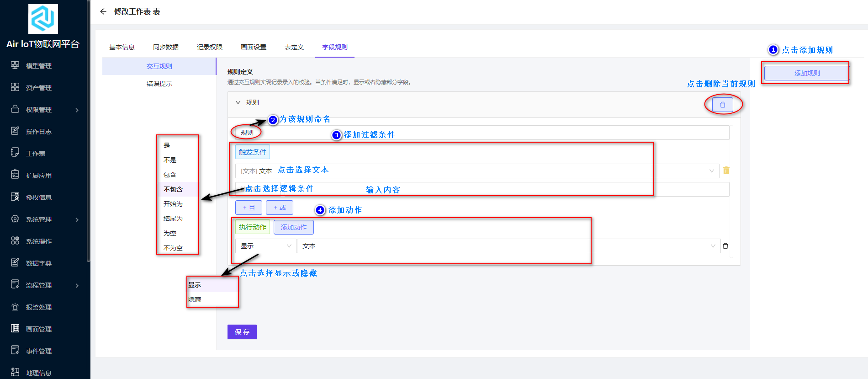Choose 不包含 from the logic options list

point(178,189)
